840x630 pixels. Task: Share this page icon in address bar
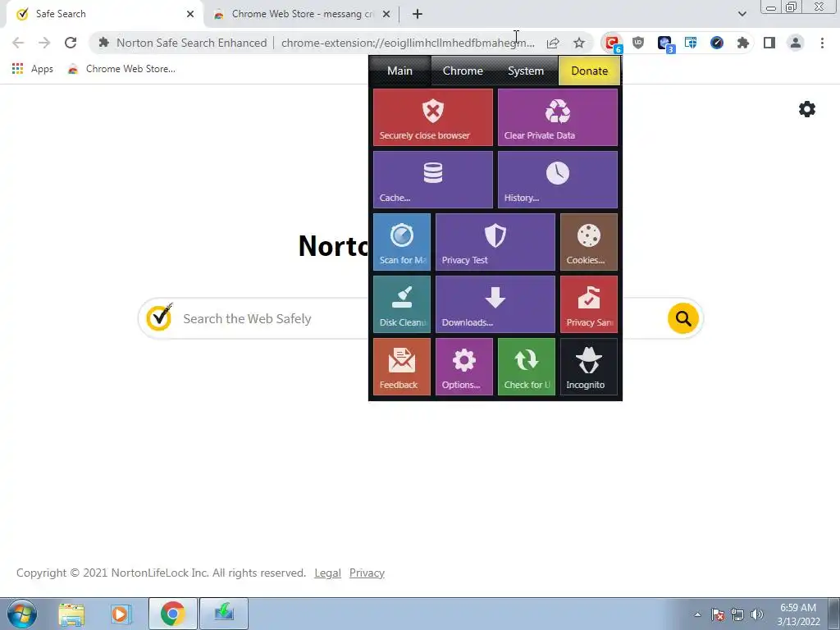pyautogui.click(x=553, y=43)
